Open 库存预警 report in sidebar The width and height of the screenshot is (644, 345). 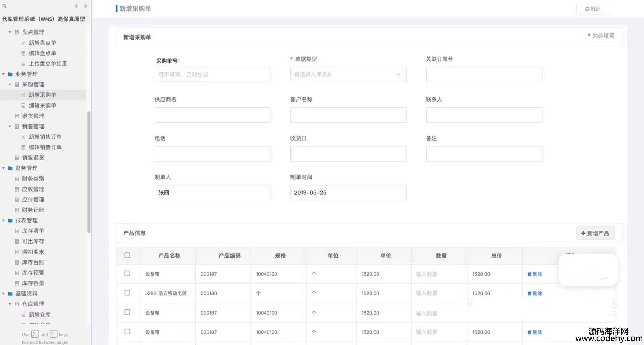click(x=33, y=273)
